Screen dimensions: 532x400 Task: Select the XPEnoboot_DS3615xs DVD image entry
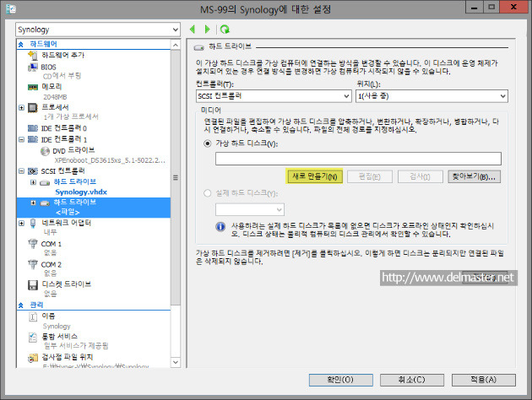point(110,160)
